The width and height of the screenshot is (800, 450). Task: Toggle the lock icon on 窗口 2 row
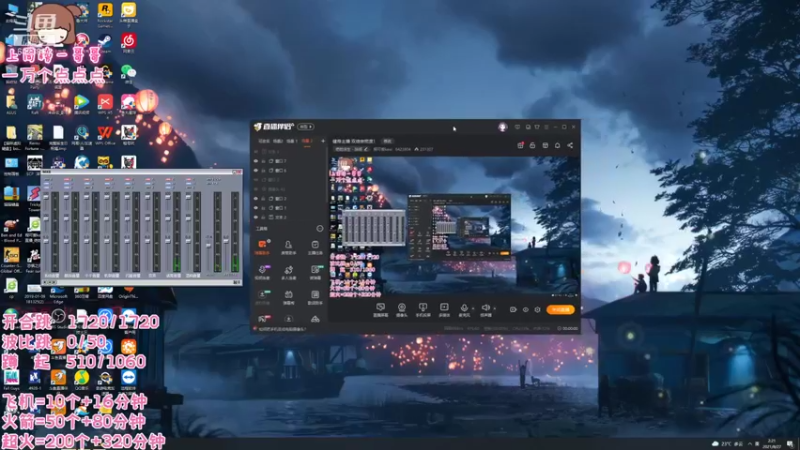[x=264, y=198]
